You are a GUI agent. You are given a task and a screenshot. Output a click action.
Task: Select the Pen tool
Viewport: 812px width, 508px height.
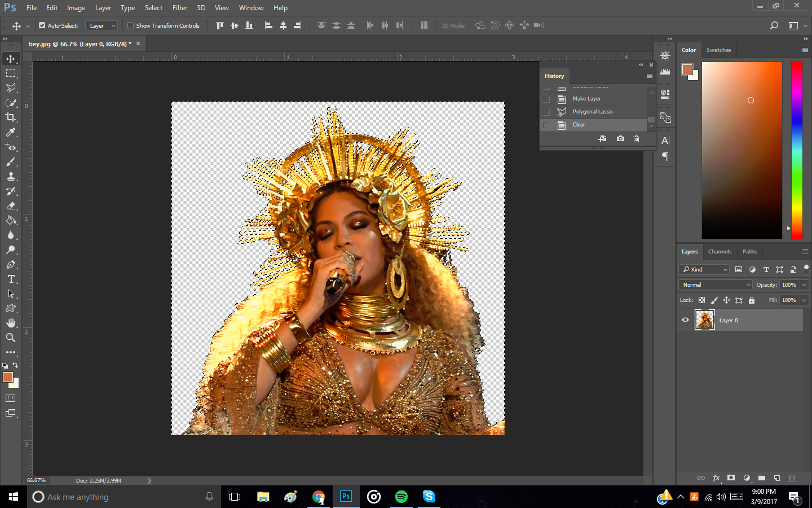(x=11, y=264)
